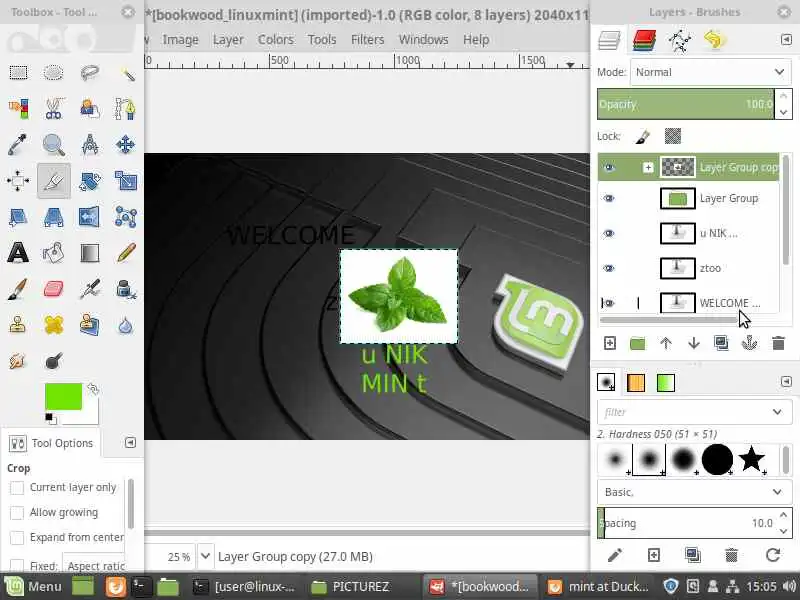Screen dimensions: 800x600
Task: Select the Zoom magnifier tool
Action: pos(54,145)
